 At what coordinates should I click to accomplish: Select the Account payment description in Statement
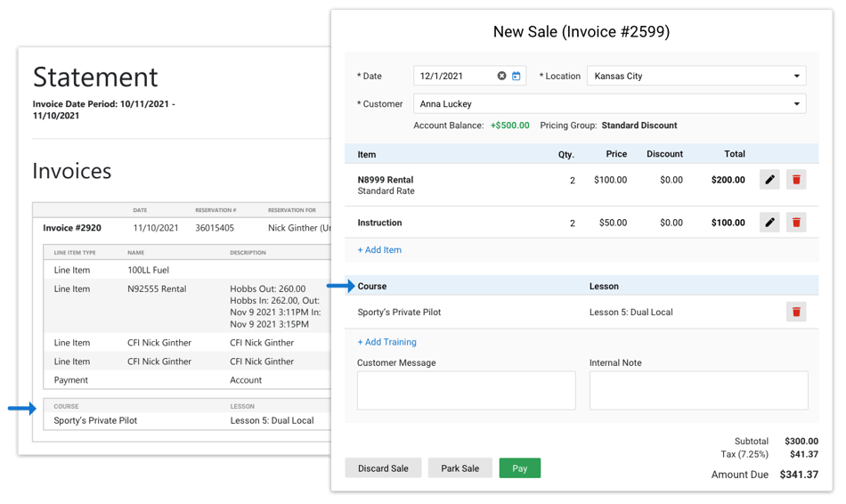(246, 380)
